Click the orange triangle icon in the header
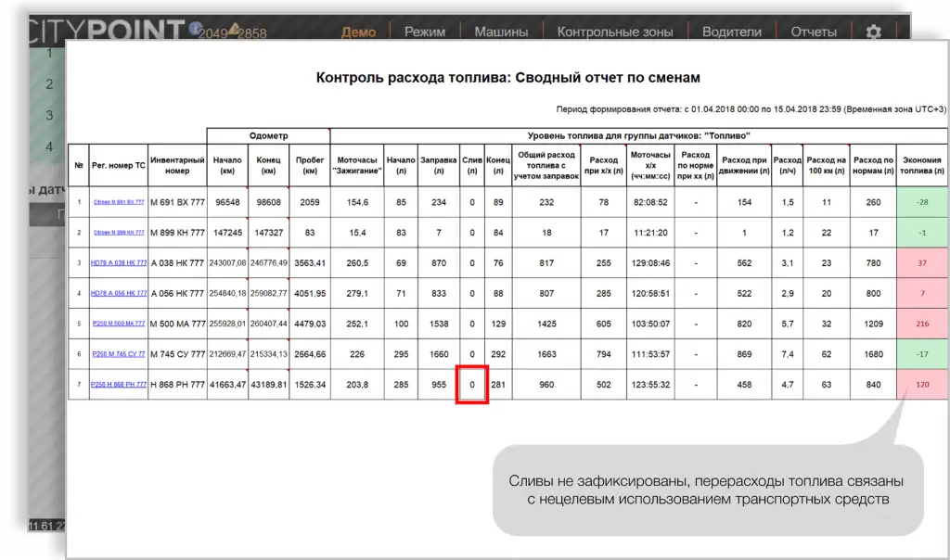 click(x=237, y=30)
